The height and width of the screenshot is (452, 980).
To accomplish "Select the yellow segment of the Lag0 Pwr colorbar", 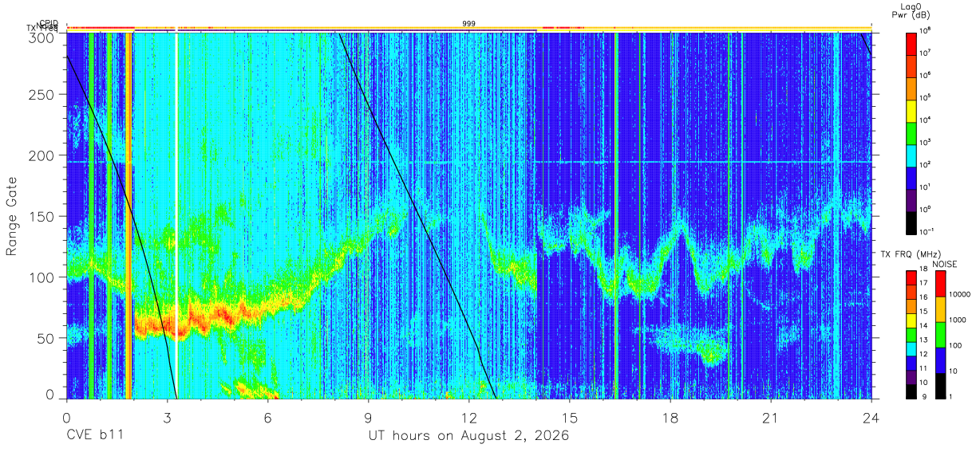I will point(911,111).
